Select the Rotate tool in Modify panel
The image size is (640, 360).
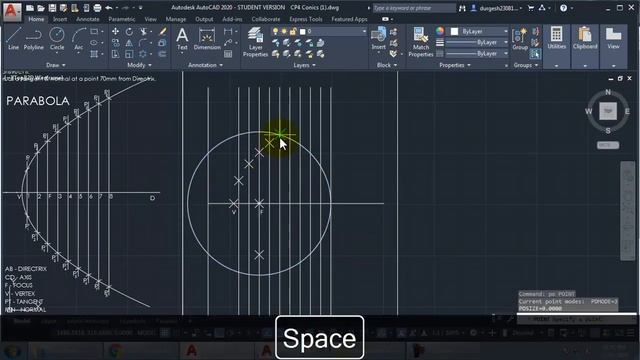(129, 31)
